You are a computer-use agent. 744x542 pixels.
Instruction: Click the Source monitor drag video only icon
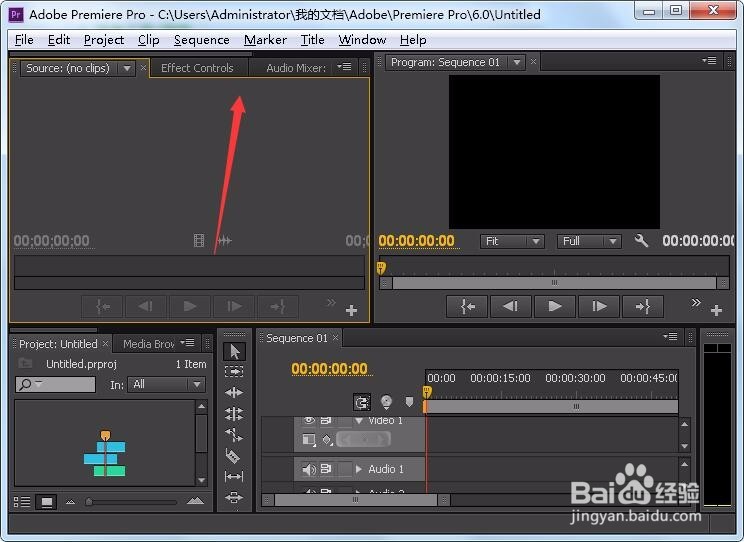(x=199, y=241)
